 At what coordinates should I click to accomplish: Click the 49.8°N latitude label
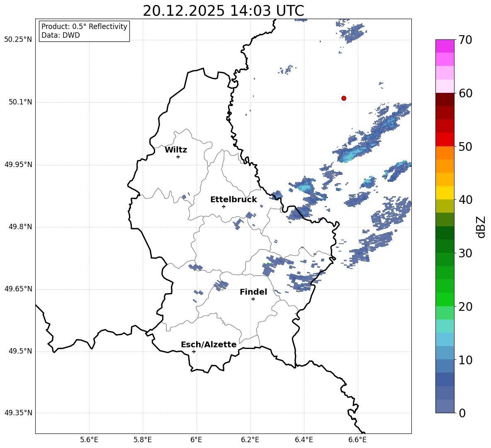[x=21, y=227]
